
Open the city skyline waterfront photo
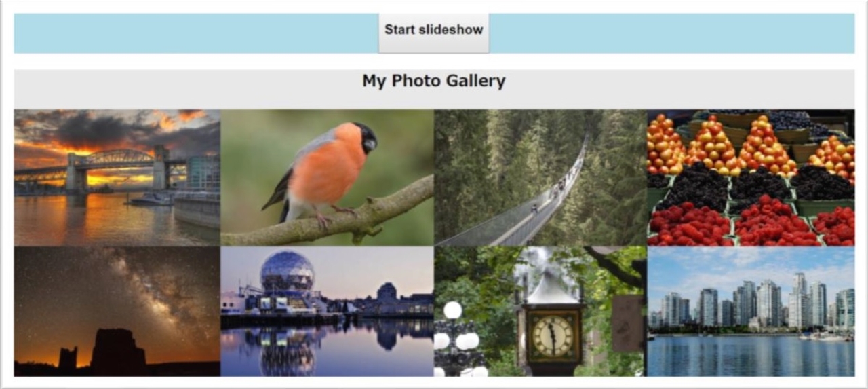[751, 311]
